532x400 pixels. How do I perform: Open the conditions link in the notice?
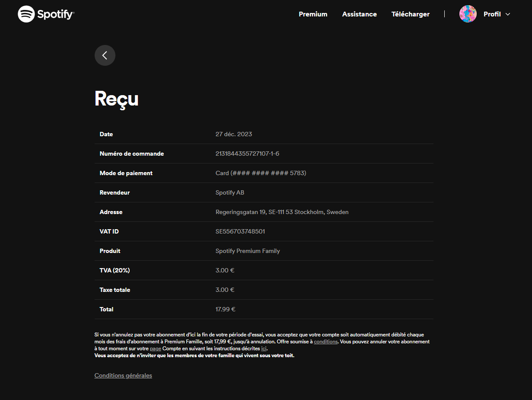(326, 342)
